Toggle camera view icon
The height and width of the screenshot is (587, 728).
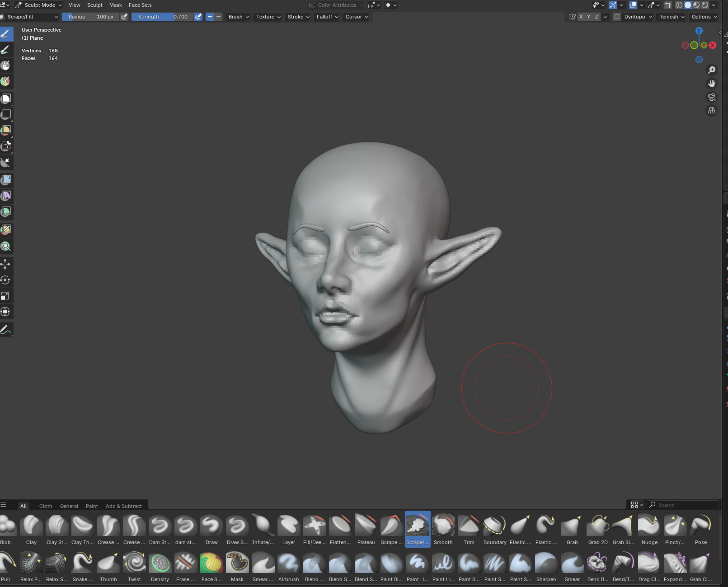712,97
